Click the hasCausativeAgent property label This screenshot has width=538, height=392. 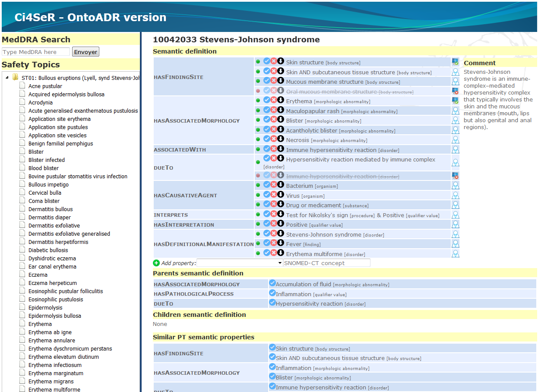pyautogui.click(x=186, y=195)
